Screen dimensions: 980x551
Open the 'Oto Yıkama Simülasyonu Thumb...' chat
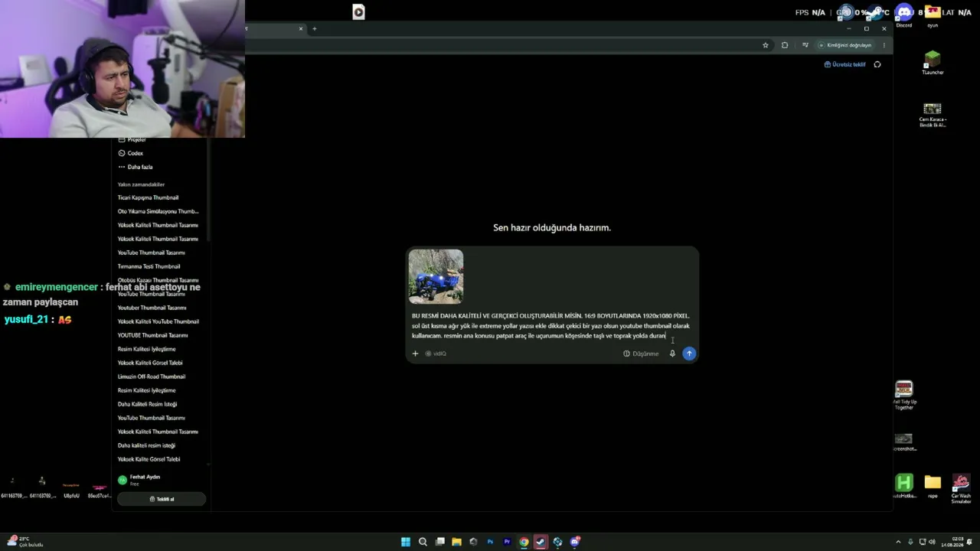[x=158, y=211]
